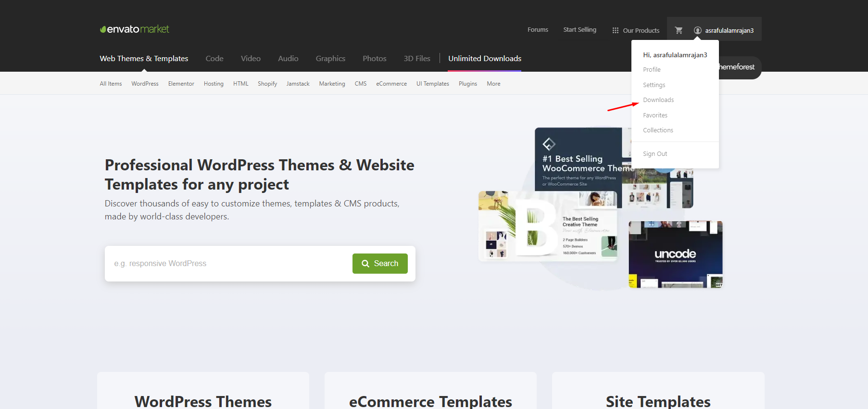Click Sign Out in account menu
The width and height of the screenshot is (868, 409).
655,154
